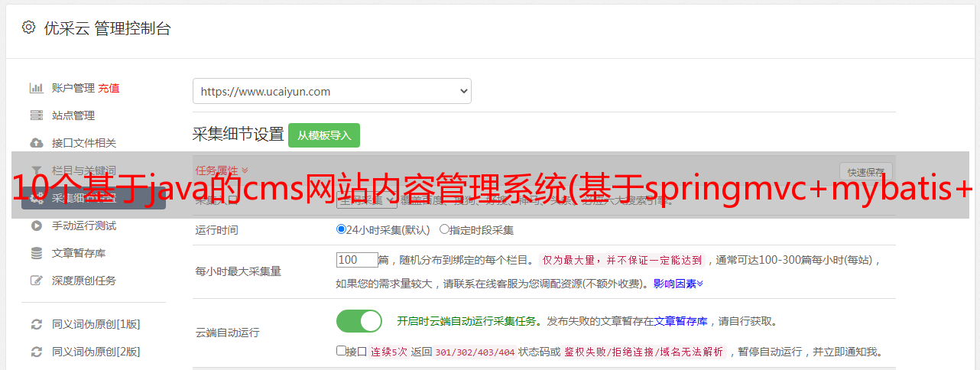This screenshot has width=980, height=370.
Task: Click the 手动运行测试 play icon
Action: pos(36,226)
